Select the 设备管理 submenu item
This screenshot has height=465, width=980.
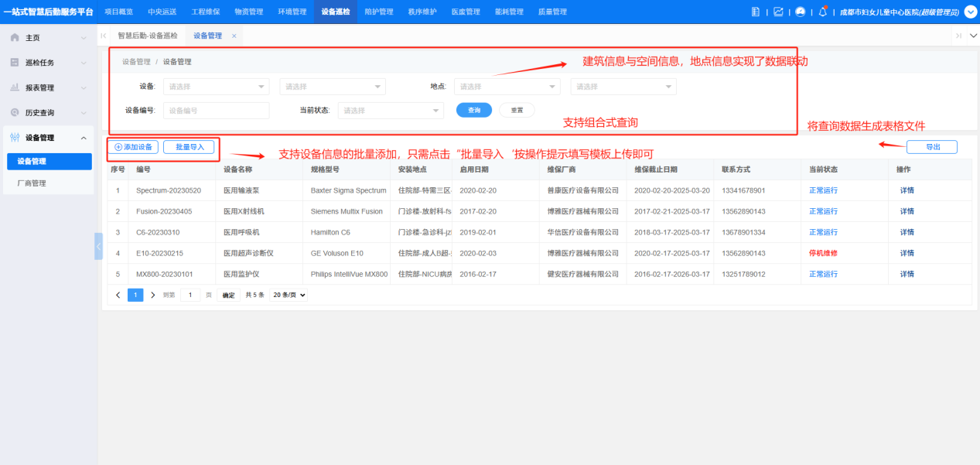[50, 162]
